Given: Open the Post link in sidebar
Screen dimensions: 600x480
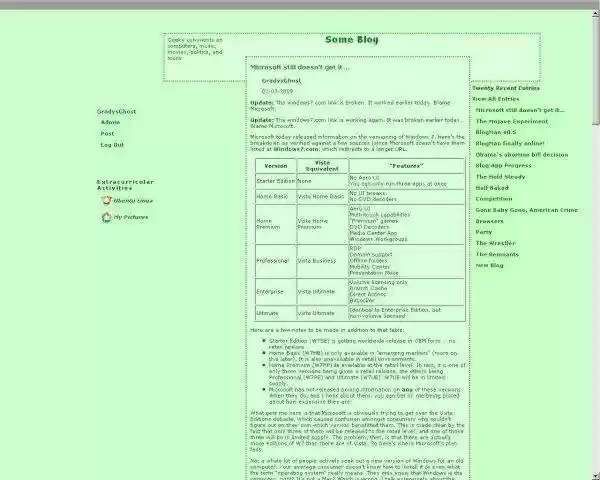Looking at the screenshot, I should point(107,134).
